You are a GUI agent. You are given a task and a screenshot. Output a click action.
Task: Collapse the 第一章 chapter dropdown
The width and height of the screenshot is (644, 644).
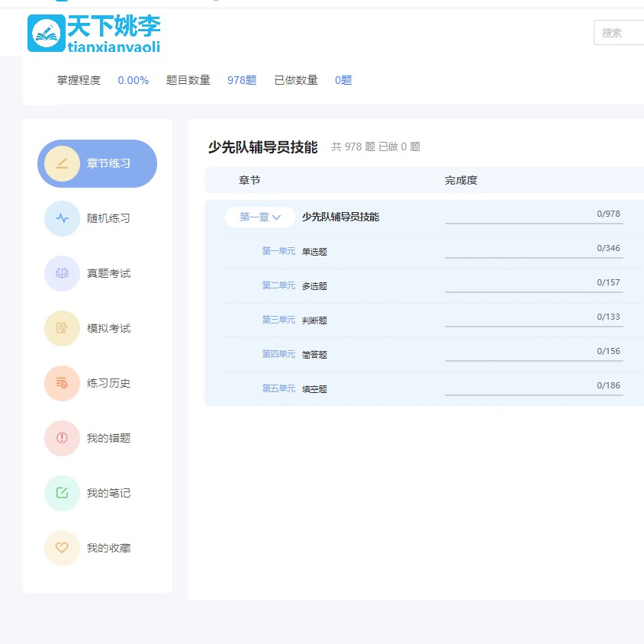[260, 217]
